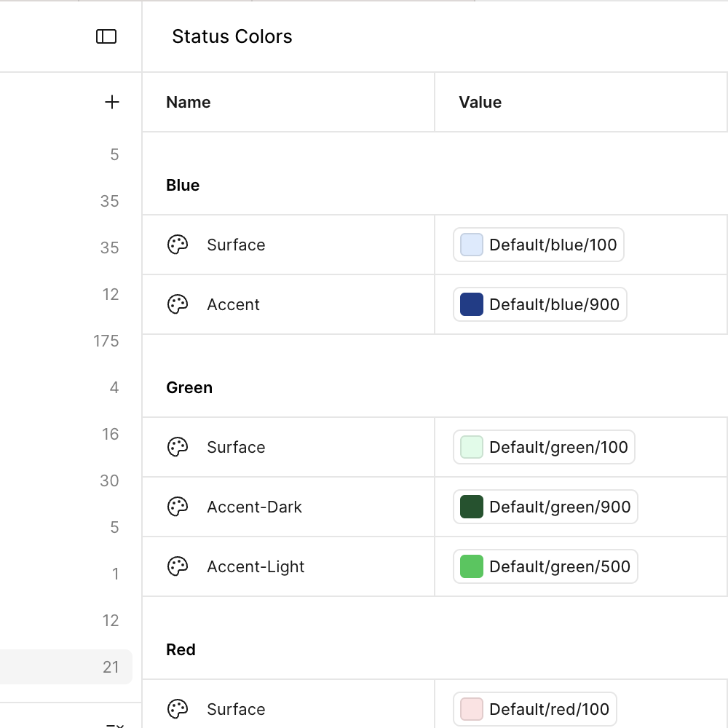Open the Default/green/500 value chip
The width and height of the screenshot is (728, 728).
click(x=545, y=566)
